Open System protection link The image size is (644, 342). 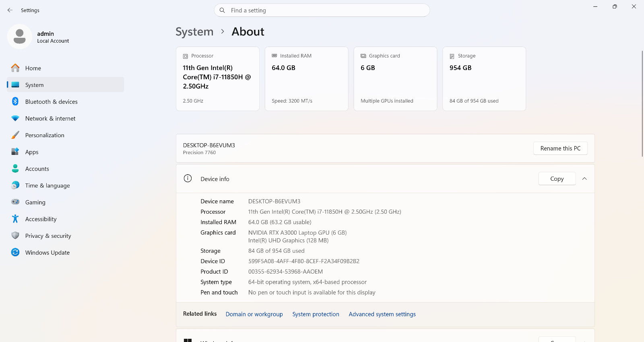tap(316, 314)
